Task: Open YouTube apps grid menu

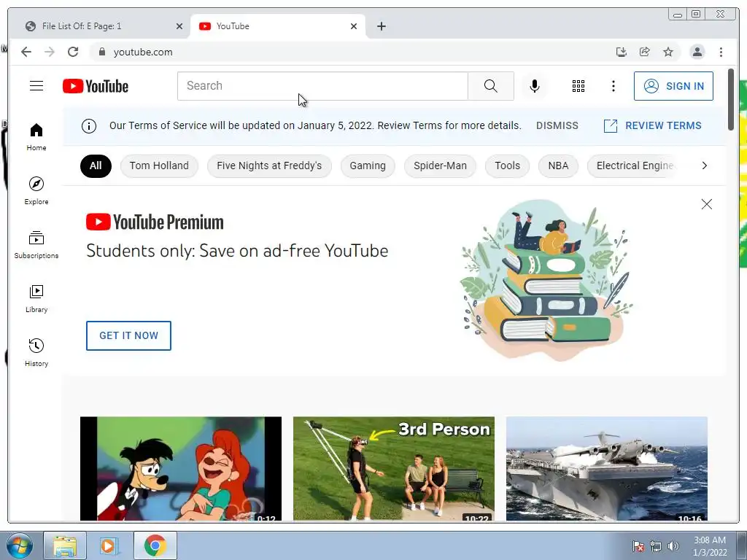Action: point(578,86)
